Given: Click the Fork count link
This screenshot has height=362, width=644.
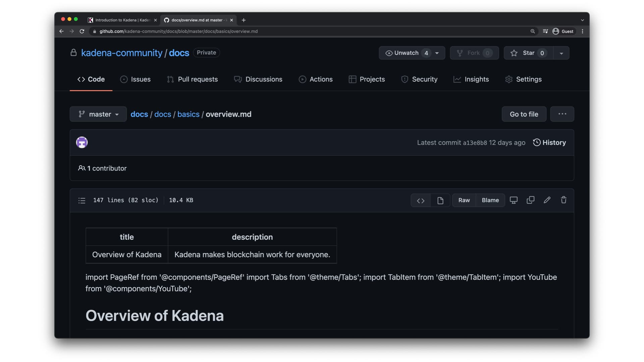Looking at the screenshot, I should tap(487, 53).
